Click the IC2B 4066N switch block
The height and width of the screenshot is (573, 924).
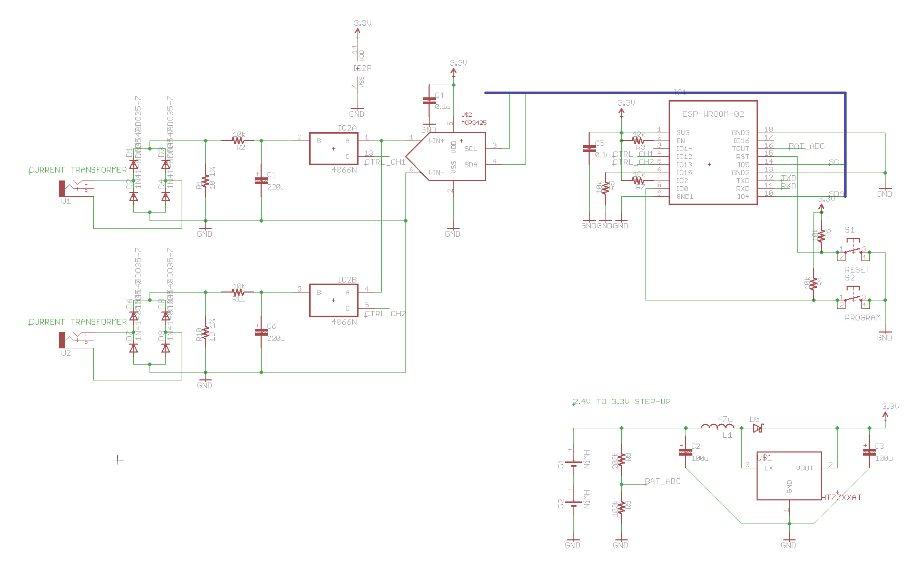[x=333, y=300]
